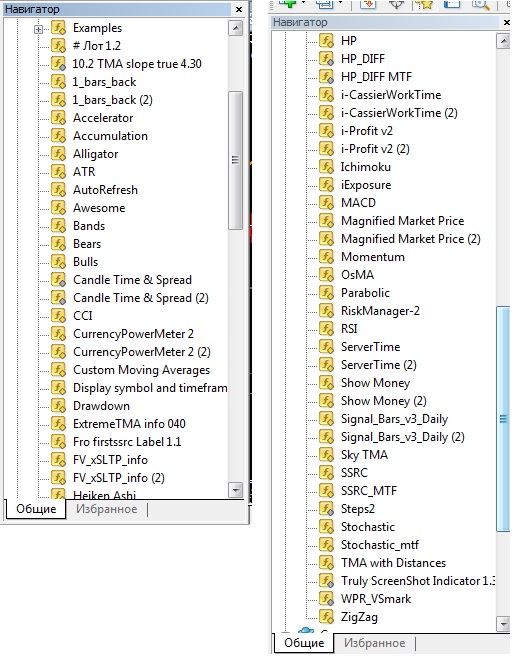
Task: Click the Bands indicator icon
Action: tap(59, 226)
